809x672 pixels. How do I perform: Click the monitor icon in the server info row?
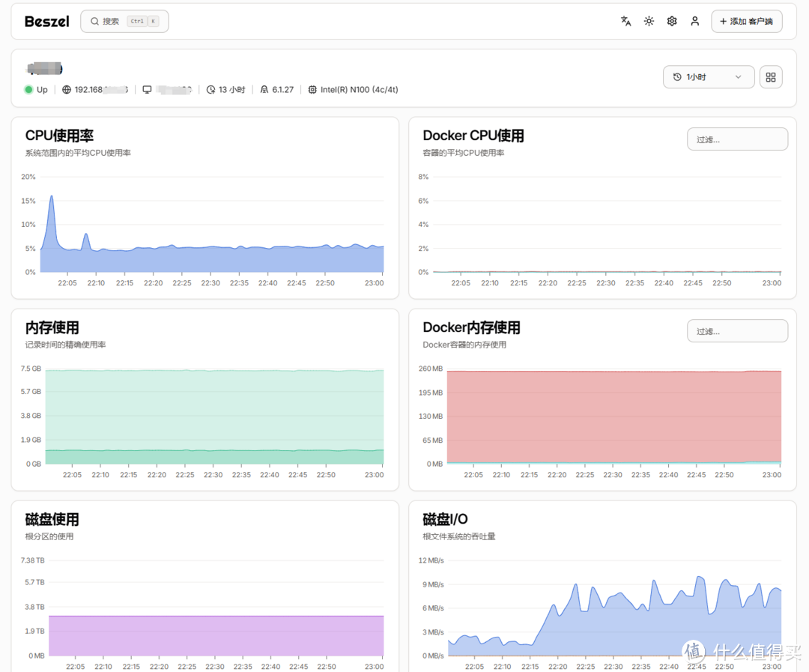coord(148,89)
